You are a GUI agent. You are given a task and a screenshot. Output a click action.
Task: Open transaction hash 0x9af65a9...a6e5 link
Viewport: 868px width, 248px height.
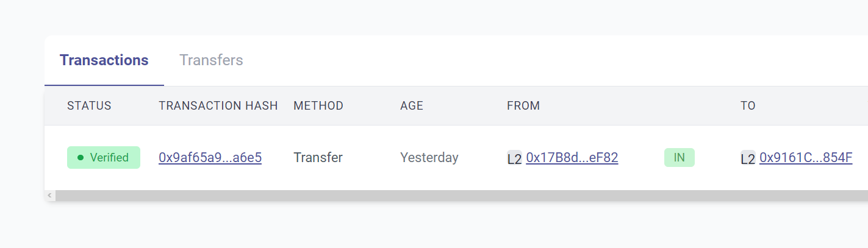coord(210,158)
